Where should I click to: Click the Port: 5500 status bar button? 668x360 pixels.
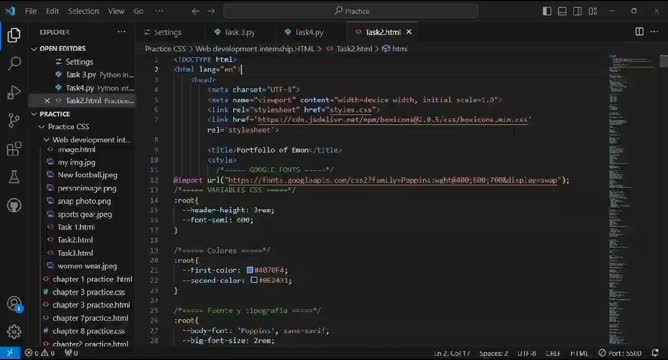tap(620, 353)
